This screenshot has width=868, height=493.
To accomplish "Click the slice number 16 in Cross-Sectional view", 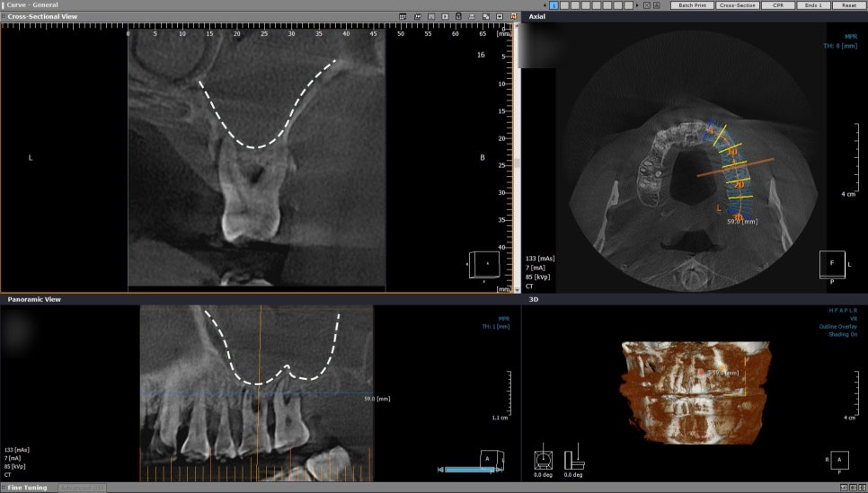I will click(x=481, y=55).
